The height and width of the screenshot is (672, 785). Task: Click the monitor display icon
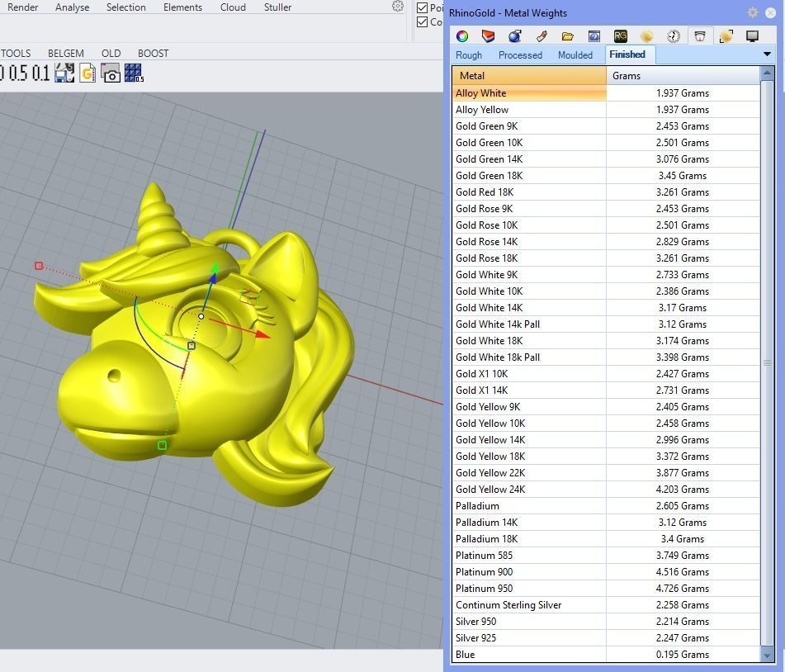[752, 36]
